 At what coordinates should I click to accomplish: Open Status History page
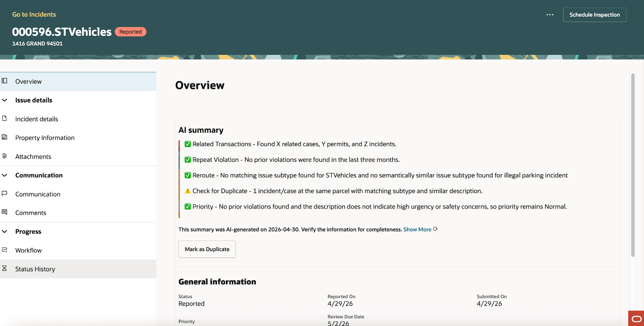[78, 269]
